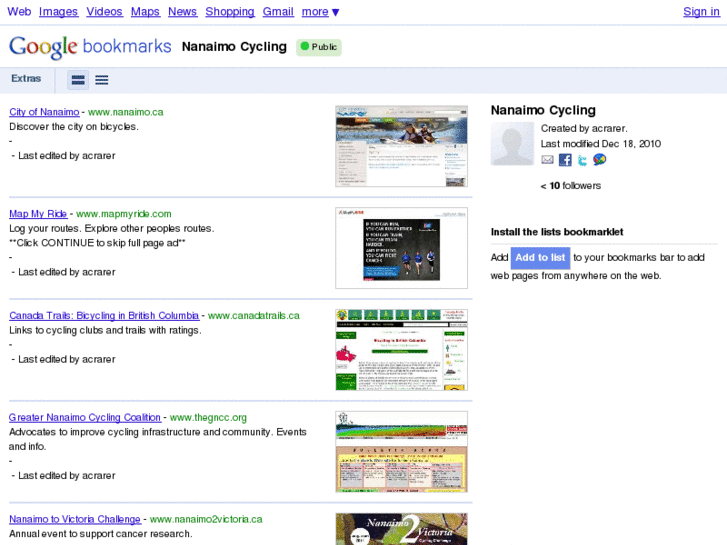
Task: Click the www.nanaimo.ca URL text
Action: [x=126, y=112]
